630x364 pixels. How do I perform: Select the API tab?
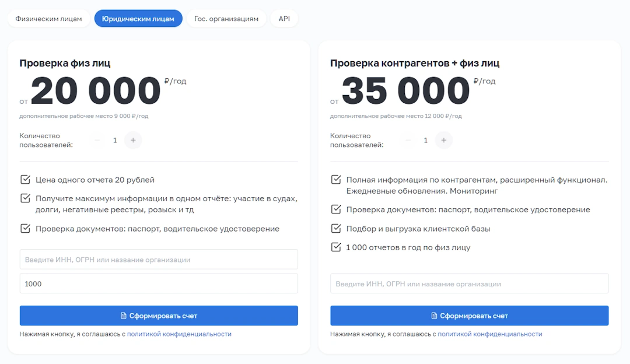pyautogui.click(x=284, y=18)
